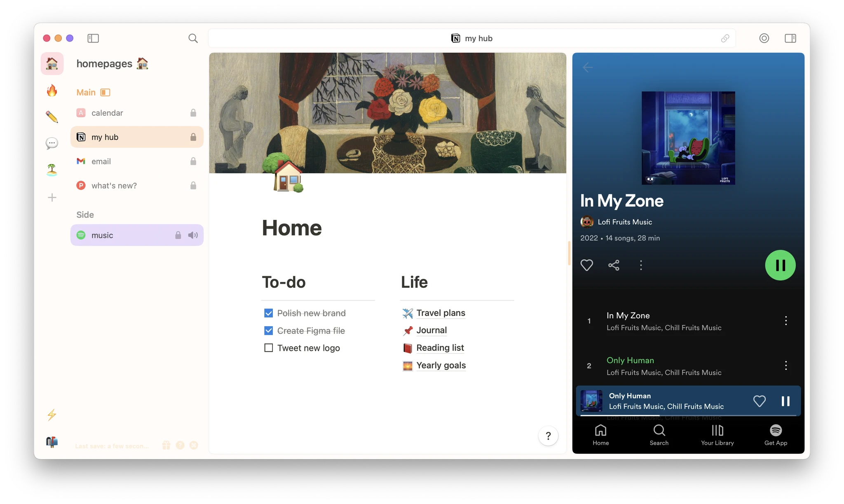Screen dimensions: 844x504
Task: Mute the music tab speaker icon
Action: point(193,235)
